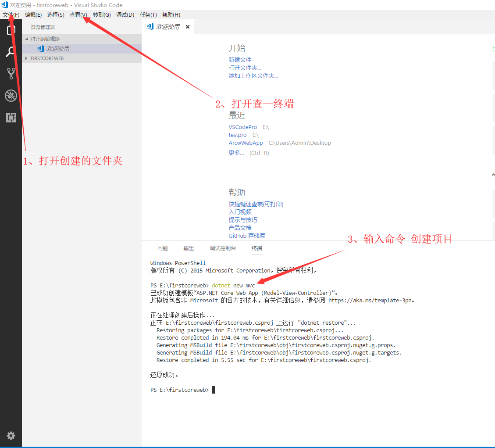Screen dimensions: 495x448
Task: Open the Explorer view in activity bar
Action: (11, 30)
